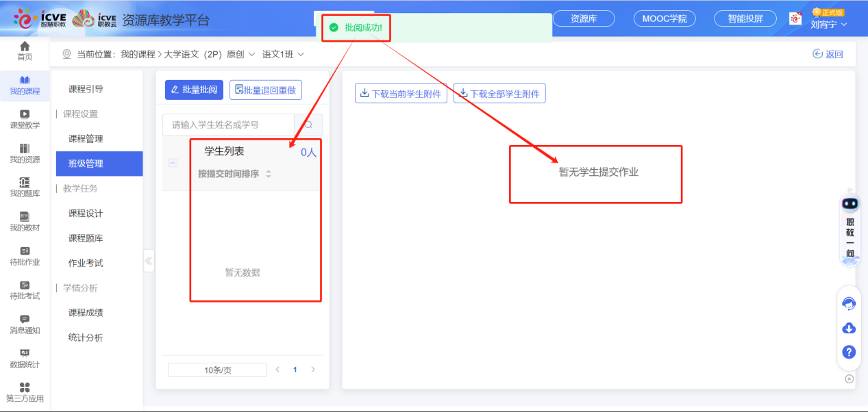868x412 pixels.
Task: Open the 待批作业 sidebar icon
Action: [x=25, y=257]
